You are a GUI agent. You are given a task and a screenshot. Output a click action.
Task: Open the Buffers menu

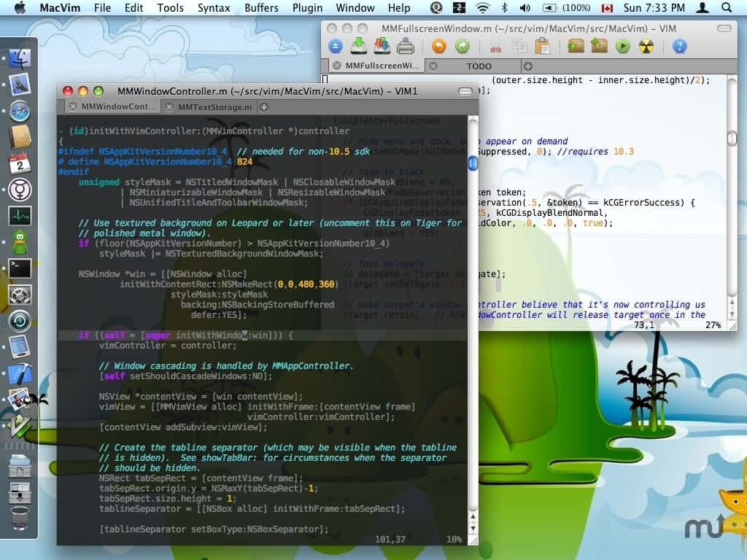(x=261, y=8)
